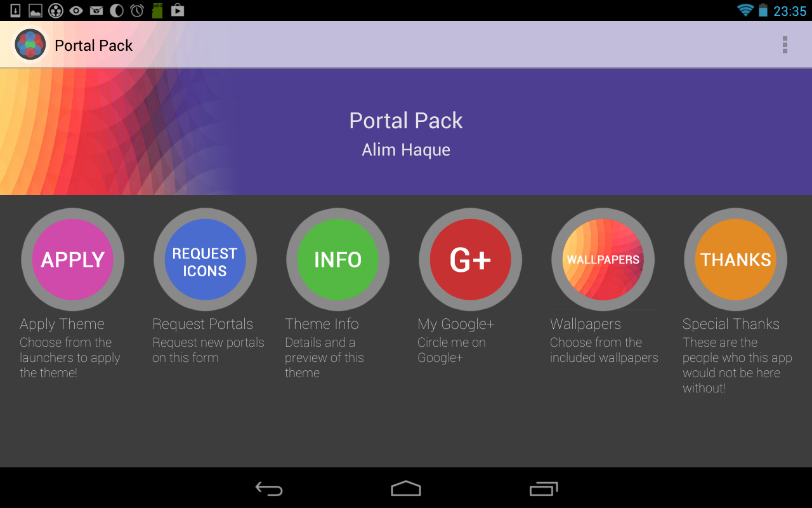Tap the Portal Pack title in action bar
The width and height of the screenshot is (812, 508).
coord(94,46)
